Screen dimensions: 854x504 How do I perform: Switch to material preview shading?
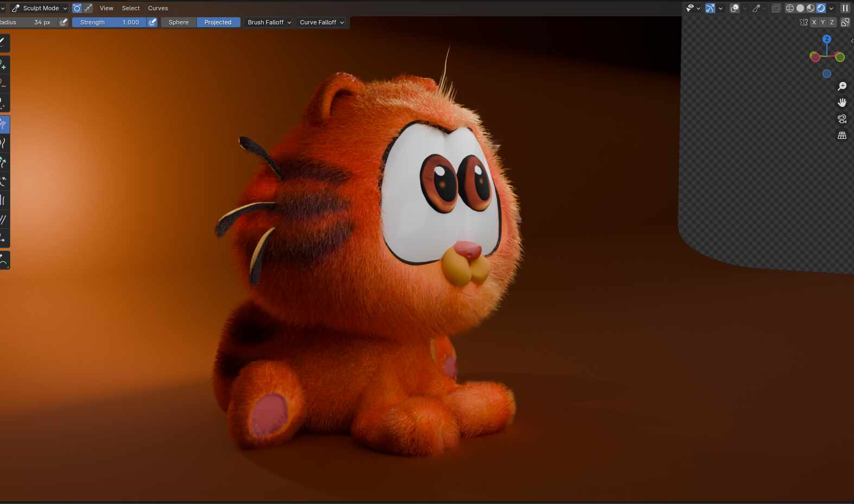click(811, 8)
